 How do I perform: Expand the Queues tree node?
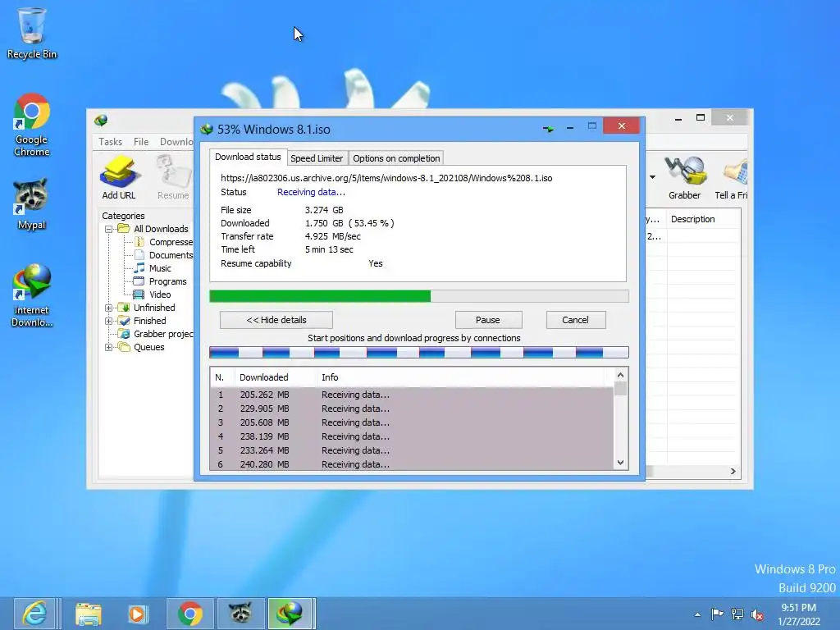click(109, 347)
